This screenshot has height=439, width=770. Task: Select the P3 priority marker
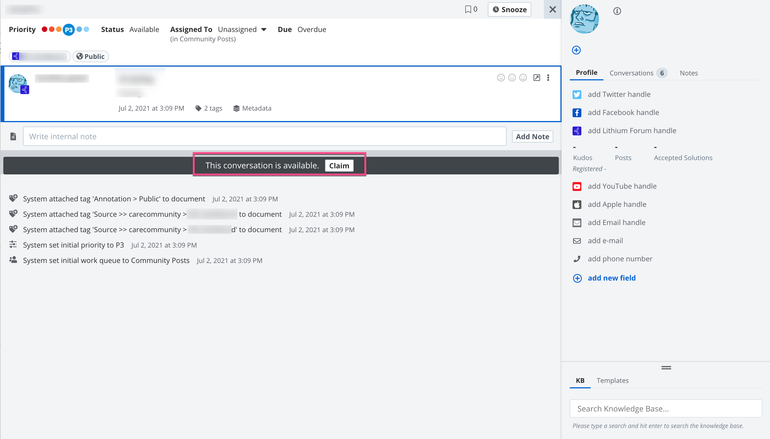[69, 30]
